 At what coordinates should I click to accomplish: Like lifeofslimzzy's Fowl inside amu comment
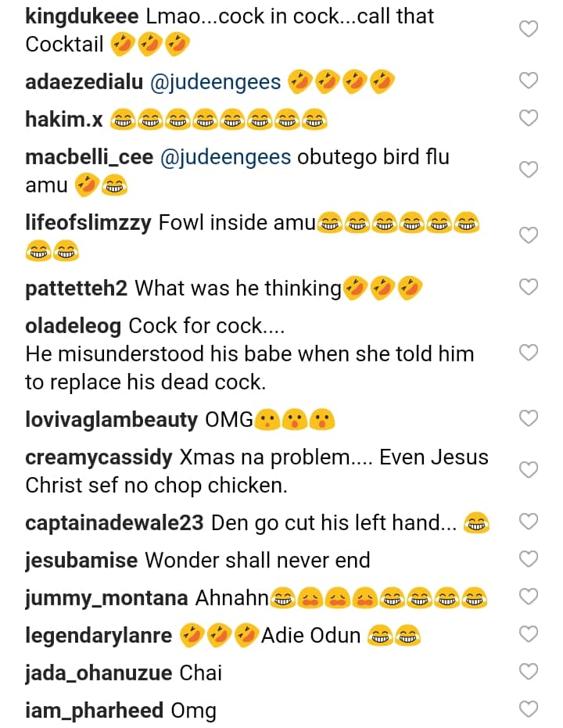coord(529,235)
